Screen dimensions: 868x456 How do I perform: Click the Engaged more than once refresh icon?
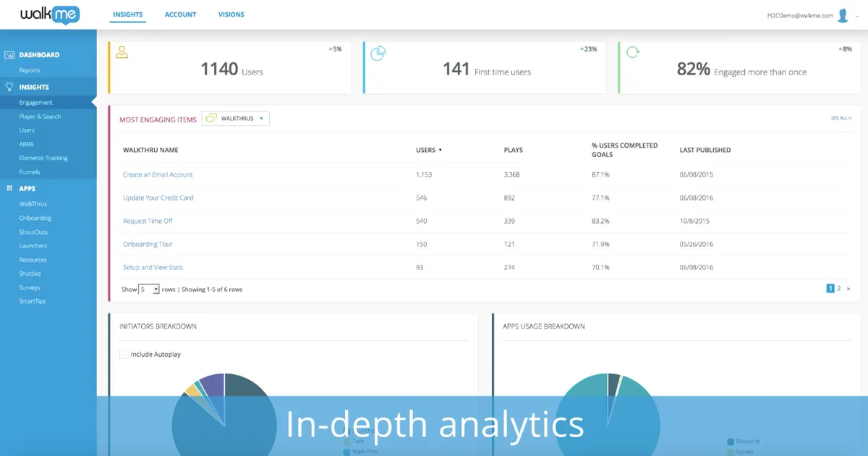[x=633, y=53]
